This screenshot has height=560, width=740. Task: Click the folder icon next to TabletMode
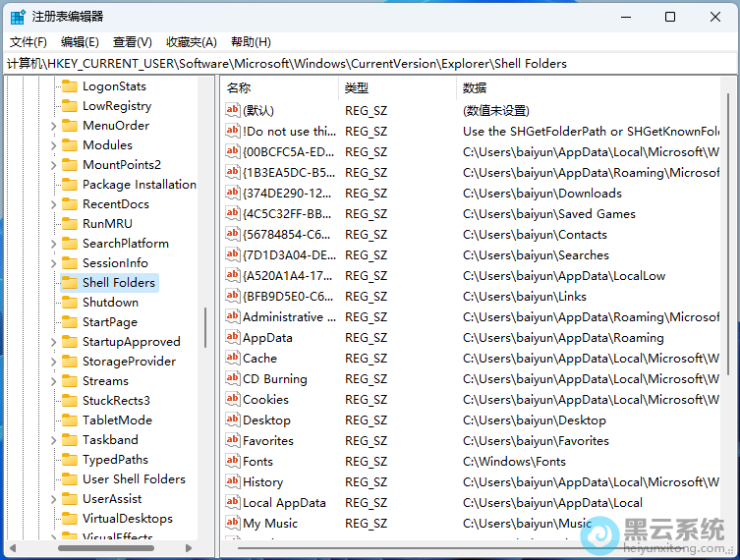tap(70, 420)
